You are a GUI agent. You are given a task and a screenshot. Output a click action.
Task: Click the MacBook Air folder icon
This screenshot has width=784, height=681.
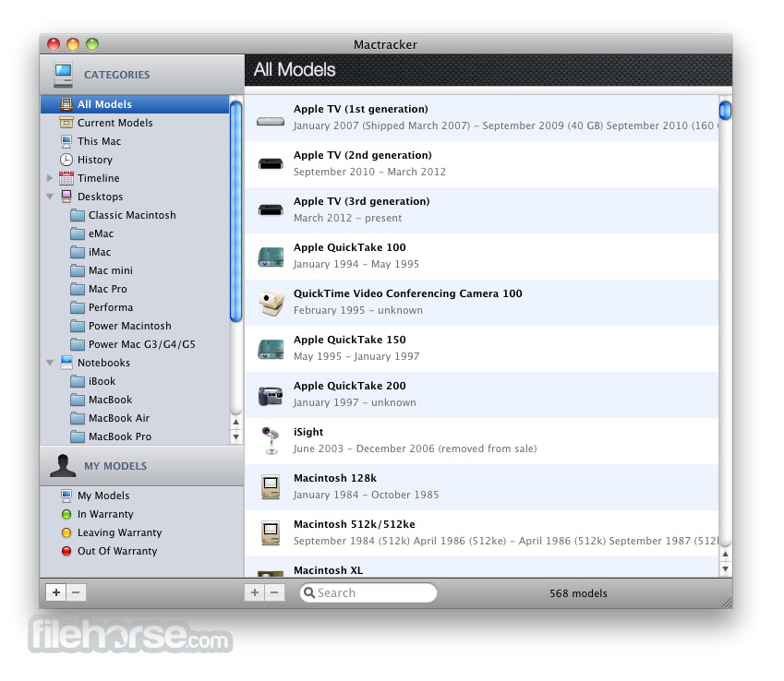coord(77,418)
